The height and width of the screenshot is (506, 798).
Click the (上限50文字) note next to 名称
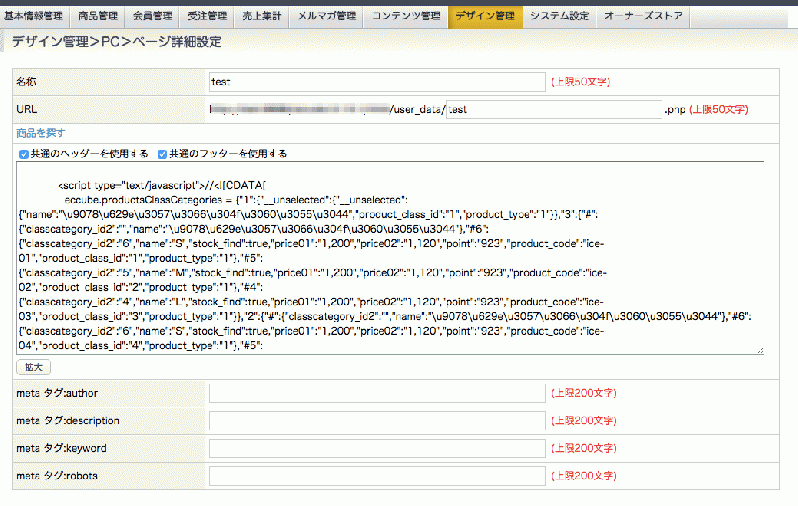(x=581, y=81)
